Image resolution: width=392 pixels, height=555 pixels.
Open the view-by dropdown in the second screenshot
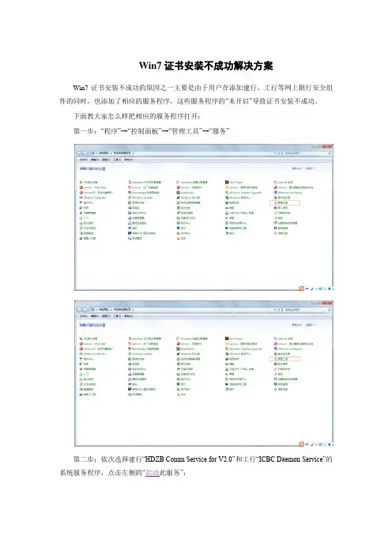[311, 325]
